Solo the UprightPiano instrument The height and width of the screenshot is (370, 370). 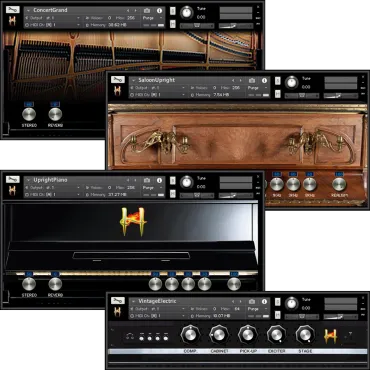tap(173, 181)
